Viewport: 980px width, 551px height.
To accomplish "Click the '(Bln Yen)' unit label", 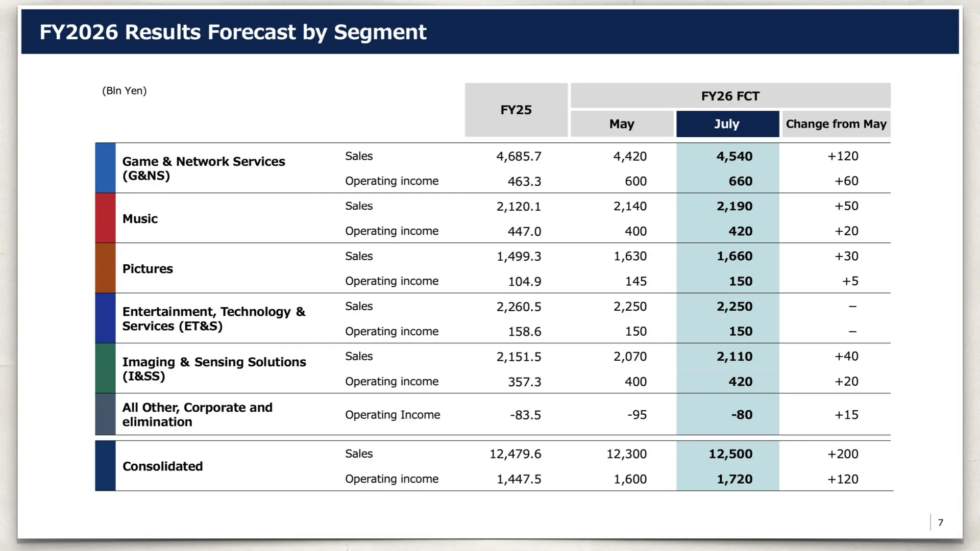I will click(x=125, y=91).
